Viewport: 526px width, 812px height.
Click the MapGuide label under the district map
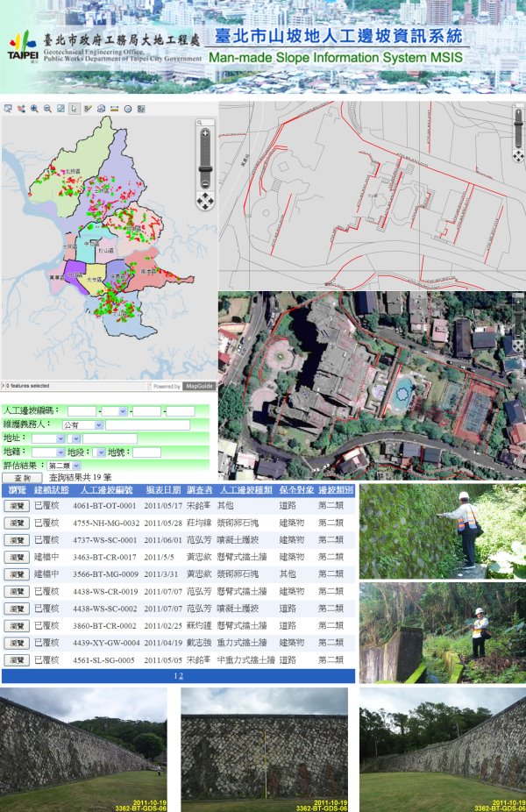(199, 387)
